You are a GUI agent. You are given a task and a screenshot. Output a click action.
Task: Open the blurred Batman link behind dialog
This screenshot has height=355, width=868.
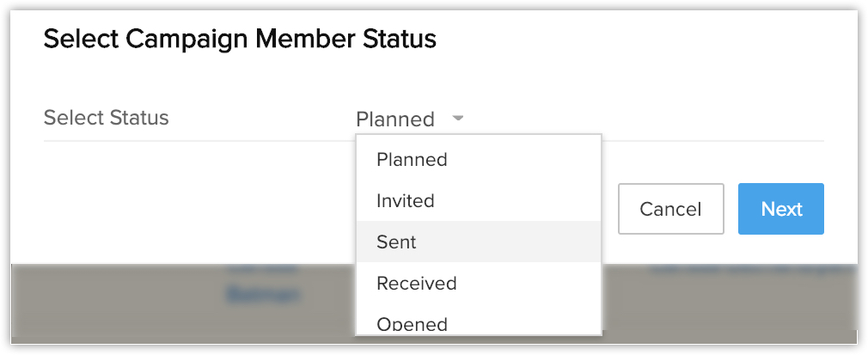point(263,295)
